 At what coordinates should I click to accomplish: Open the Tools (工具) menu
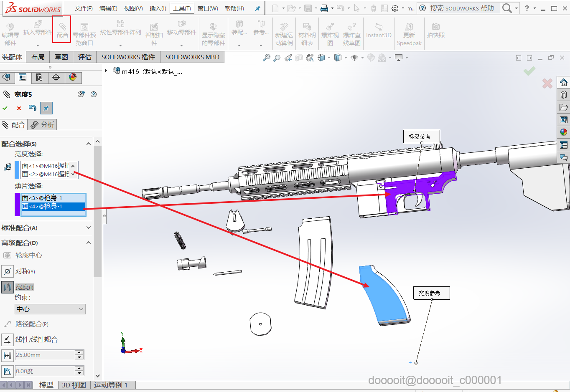(182, 8)
